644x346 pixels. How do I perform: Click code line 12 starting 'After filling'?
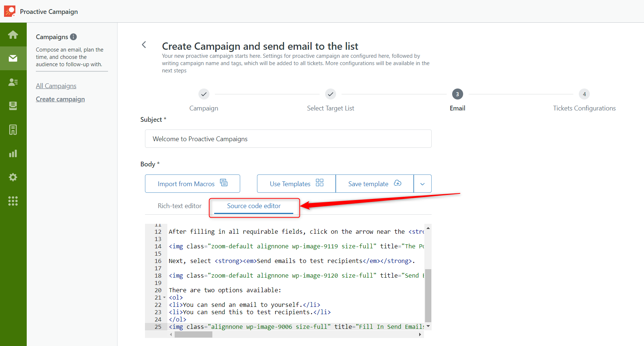click(296, 232)
